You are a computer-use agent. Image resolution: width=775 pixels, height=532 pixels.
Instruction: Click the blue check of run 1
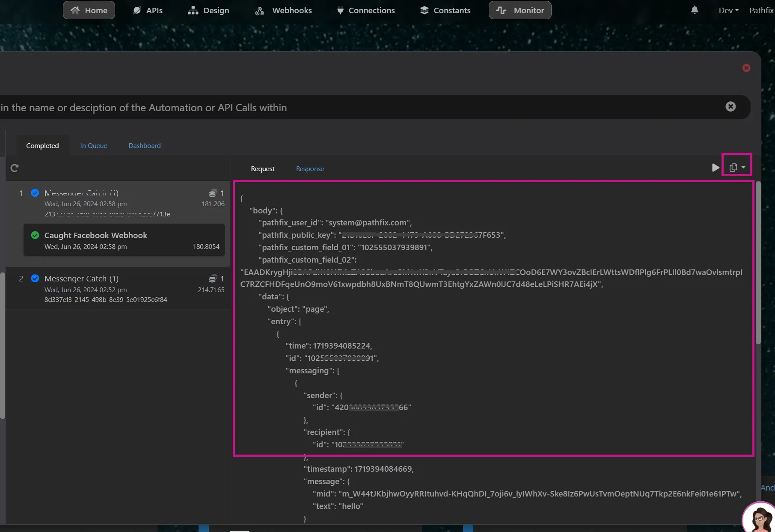tap(35, 193)
